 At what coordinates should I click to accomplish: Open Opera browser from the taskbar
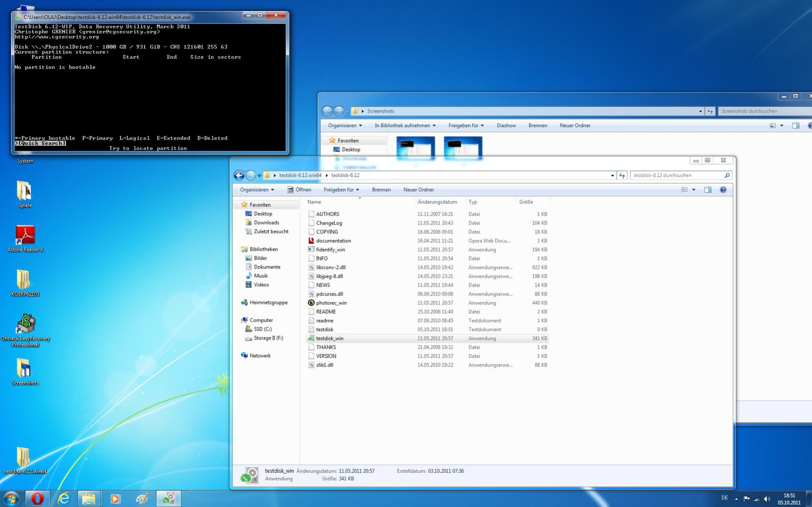[x=37, y=499]
